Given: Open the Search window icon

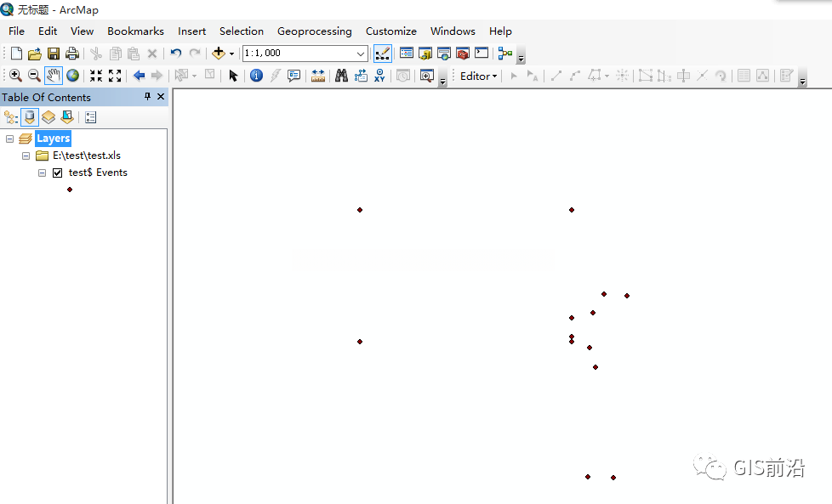Looking at the screenshot, I should [444, 53].
